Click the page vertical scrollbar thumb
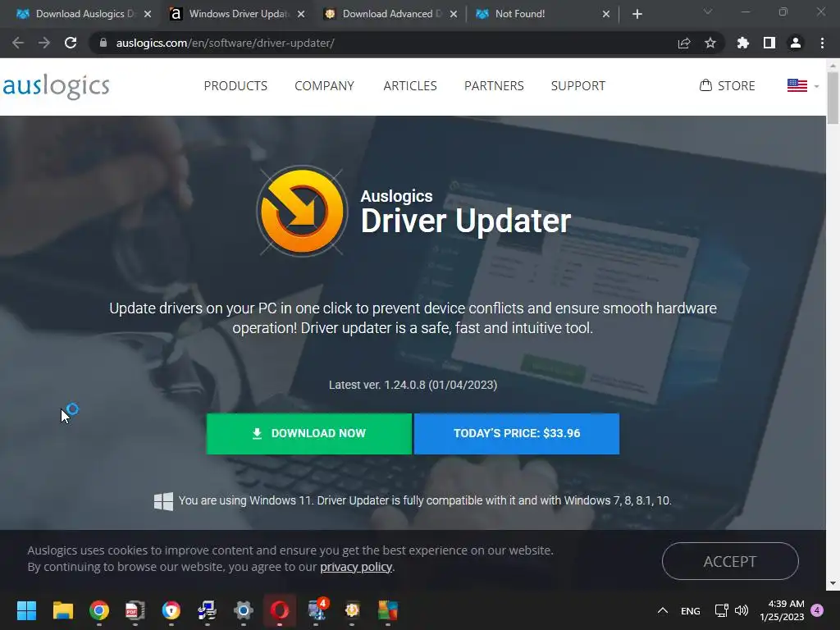The image size is (840, 630). (x=833, y=98)
